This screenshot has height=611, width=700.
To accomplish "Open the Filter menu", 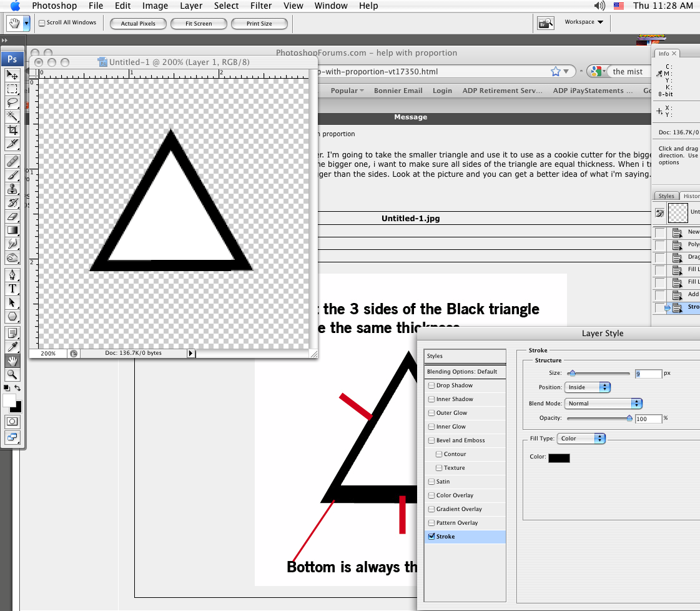I will [x=261, y=6].
